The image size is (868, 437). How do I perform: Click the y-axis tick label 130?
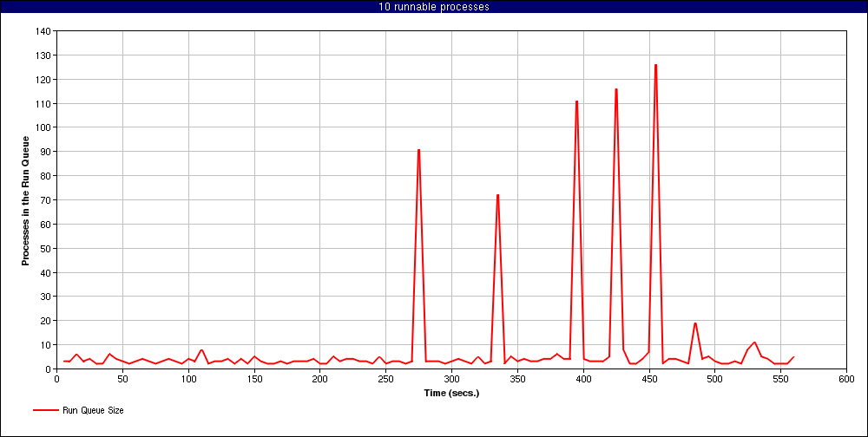point(44,55)
